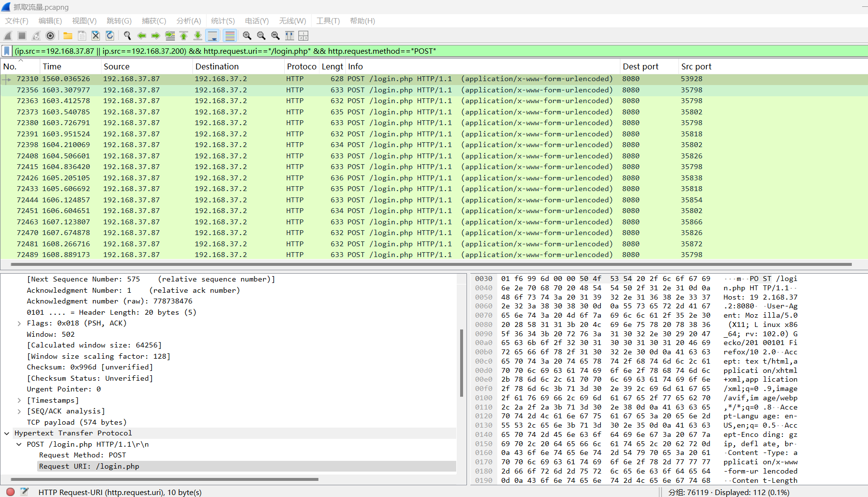Open expert information from the red status circle
Viewport: 868px width, 497px height.
[10, 492]
